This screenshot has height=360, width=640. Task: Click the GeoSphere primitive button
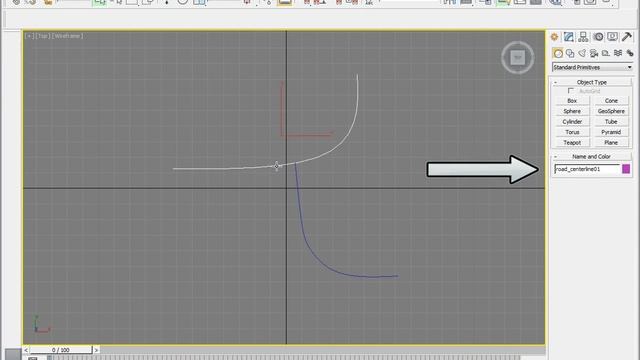coord(611,111)
